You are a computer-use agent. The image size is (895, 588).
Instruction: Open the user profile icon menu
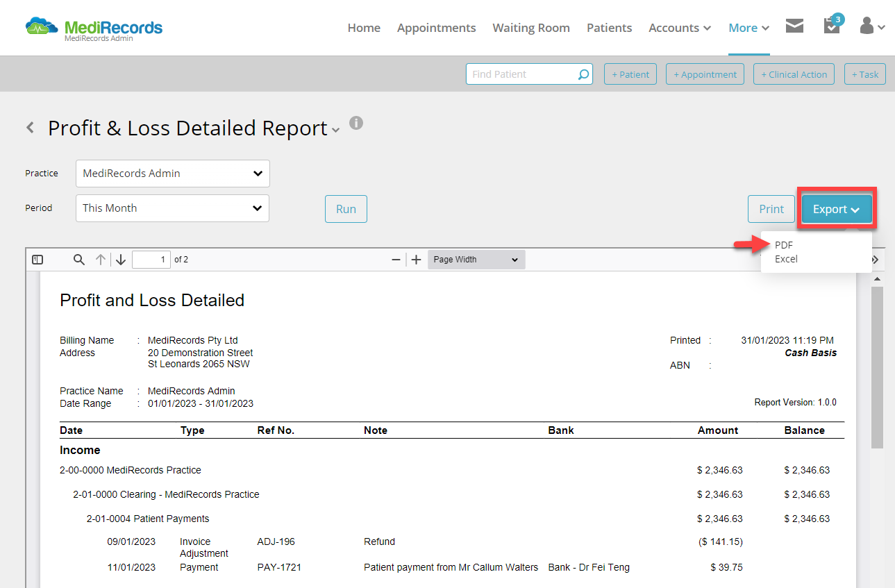coord(872,27)
